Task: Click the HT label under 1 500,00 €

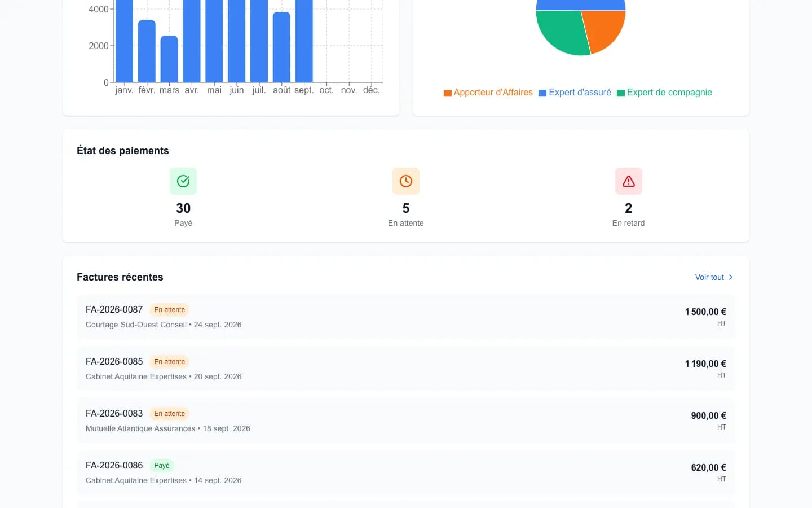Action: (x=722, y=323)
